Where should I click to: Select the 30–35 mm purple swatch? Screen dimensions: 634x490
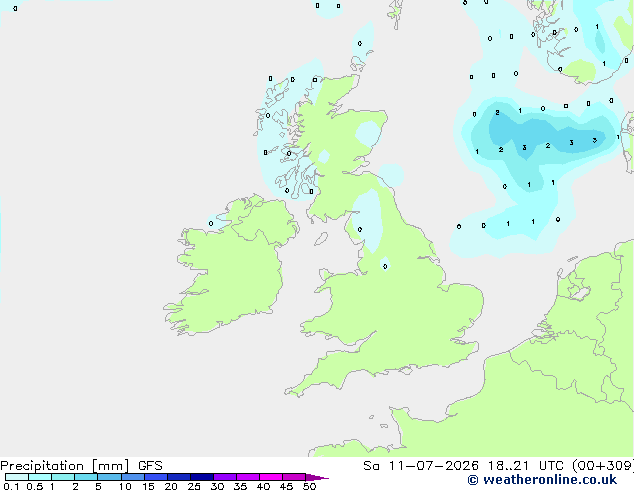pyautogui.click(x=225, y=477)
